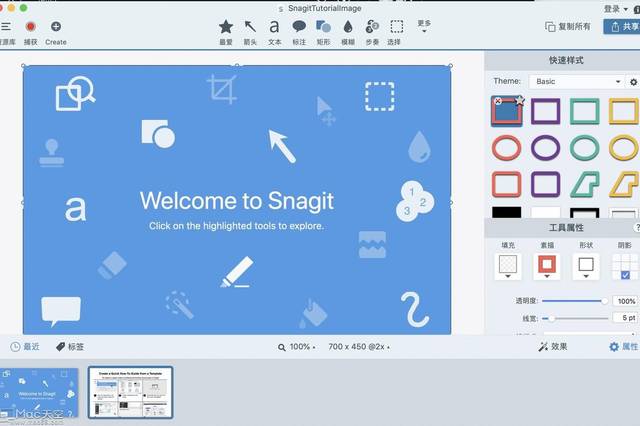Viewport: 640px width, 426px height.
Task: Open the Recent tab
Action: [x=25, y=347]
